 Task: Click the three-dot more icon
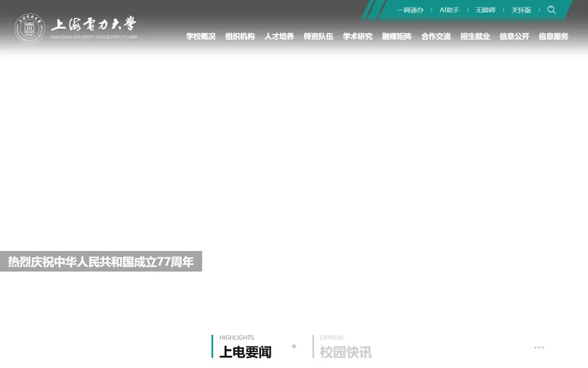539,348
